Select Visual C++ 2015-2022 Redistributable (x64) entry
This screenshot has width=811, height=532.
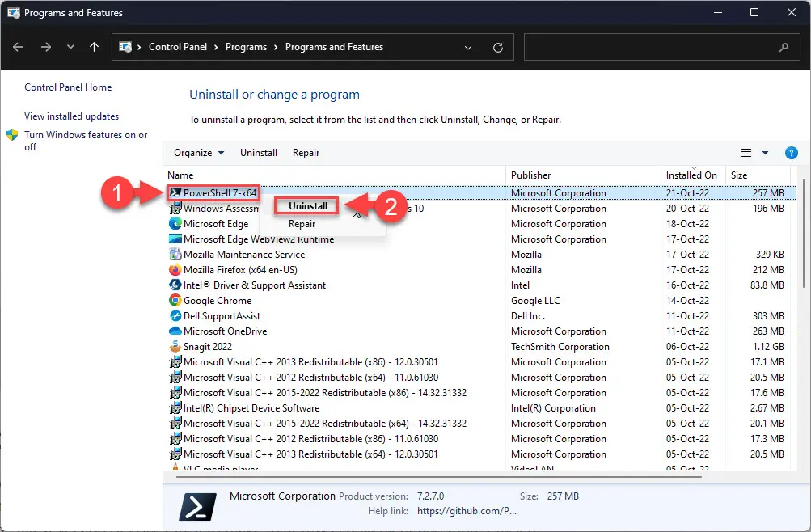point(325,424)
